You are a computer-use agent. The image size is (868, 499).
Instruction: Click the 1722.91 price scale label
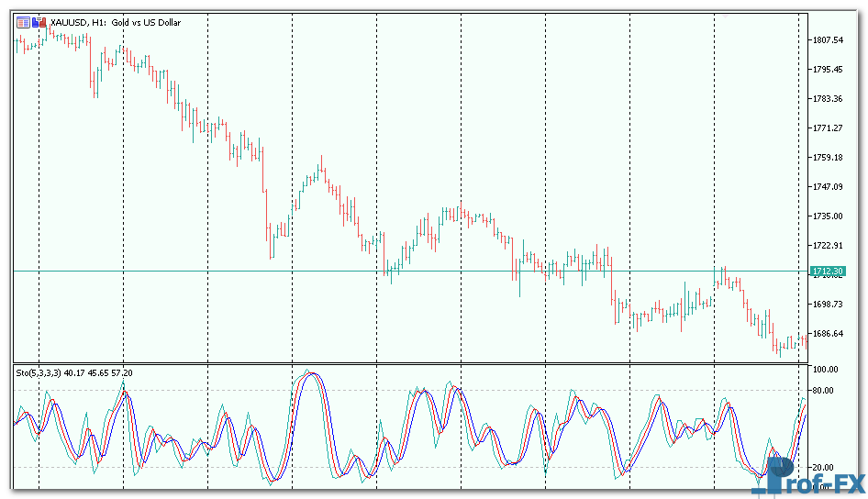pyautogui.click(x=828, y=246)
